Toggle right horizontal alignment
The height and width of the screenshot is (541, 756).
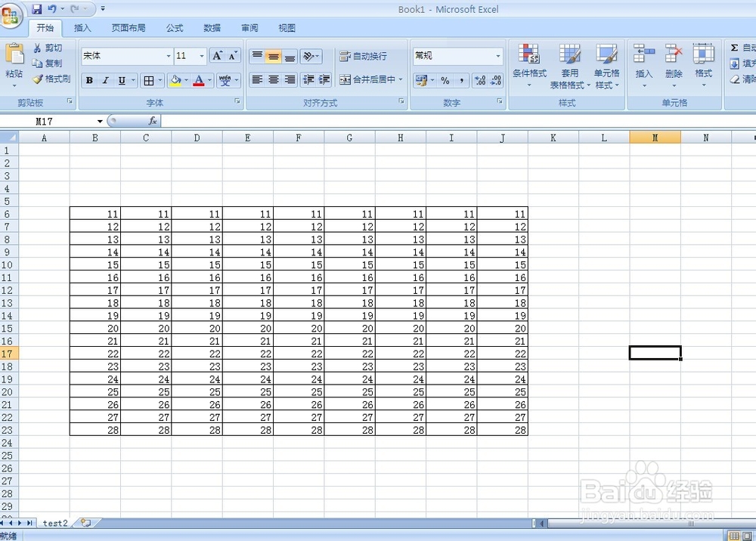pos(290,79)
